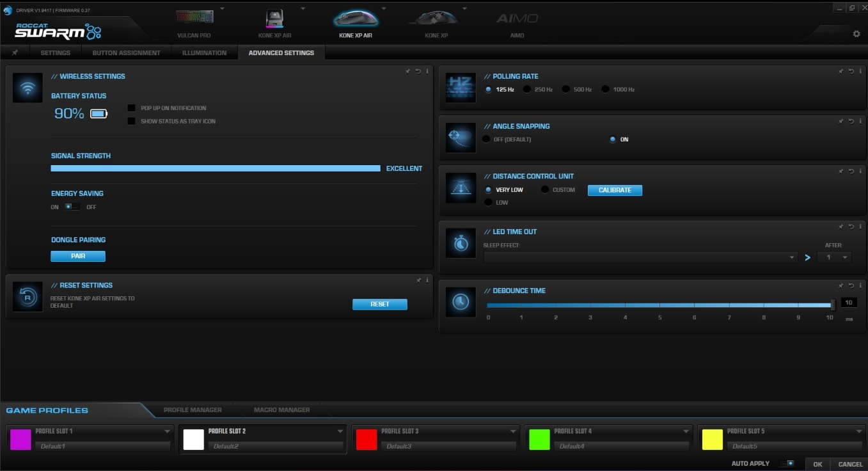Pin the Angle Snapping panel

coord(841,121)
